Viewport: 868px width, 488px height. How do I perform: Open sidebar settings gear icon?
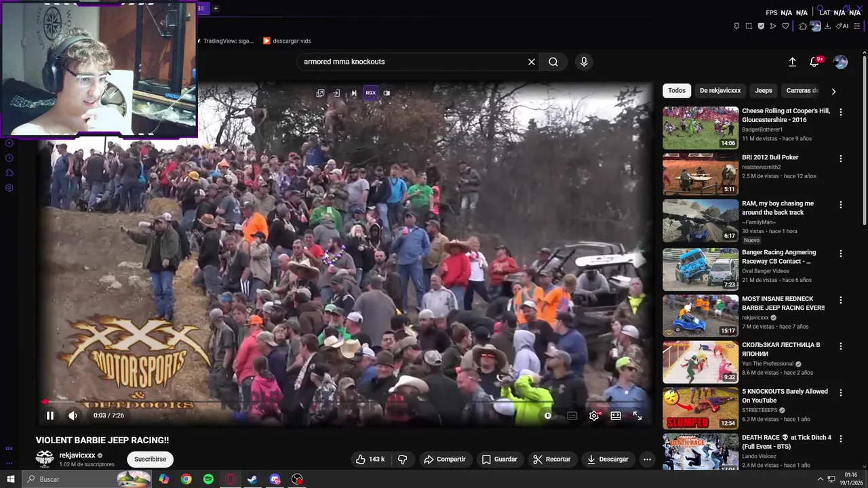click(x=9, y=188)
